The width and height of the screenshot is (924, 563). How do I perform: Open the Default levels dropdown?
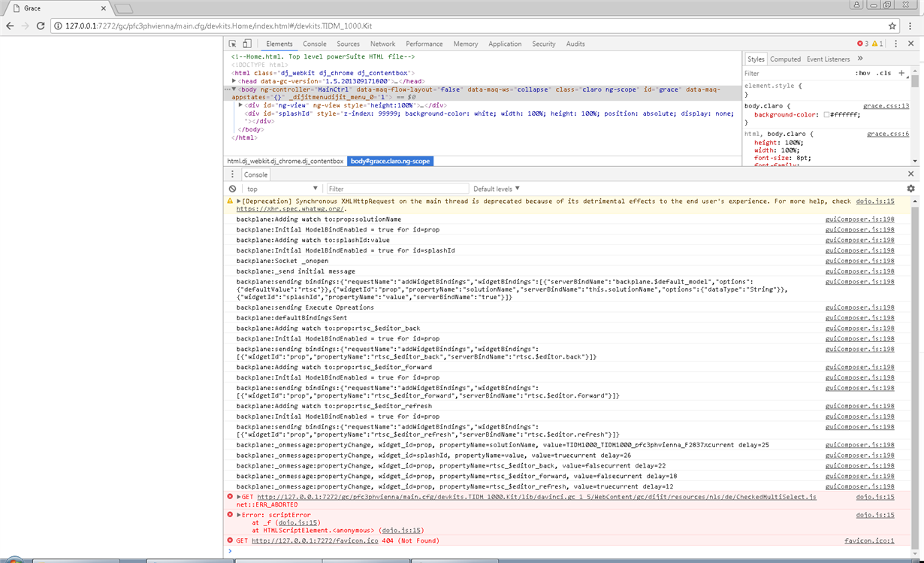coord(497,189)
